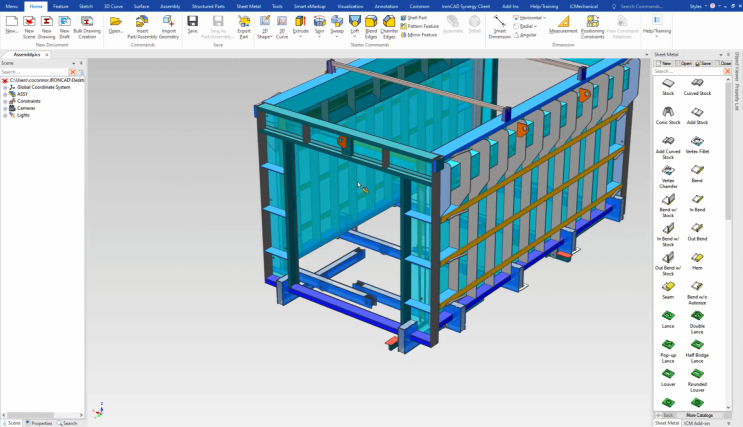Viewport: 743px width, 427px height.
Task: Choose Pattern Feature command
Action: click(419, 26)
